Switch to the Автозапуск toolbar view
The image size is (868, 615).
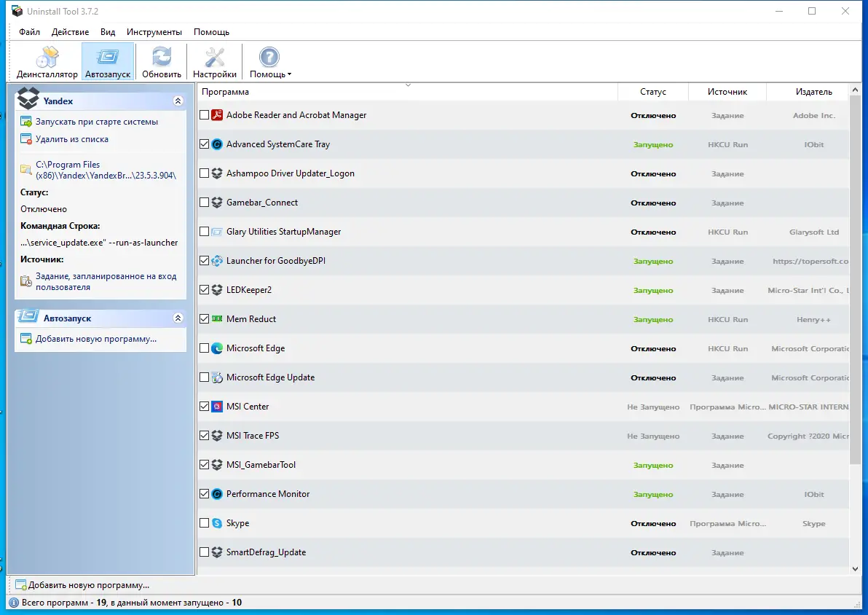108,62
